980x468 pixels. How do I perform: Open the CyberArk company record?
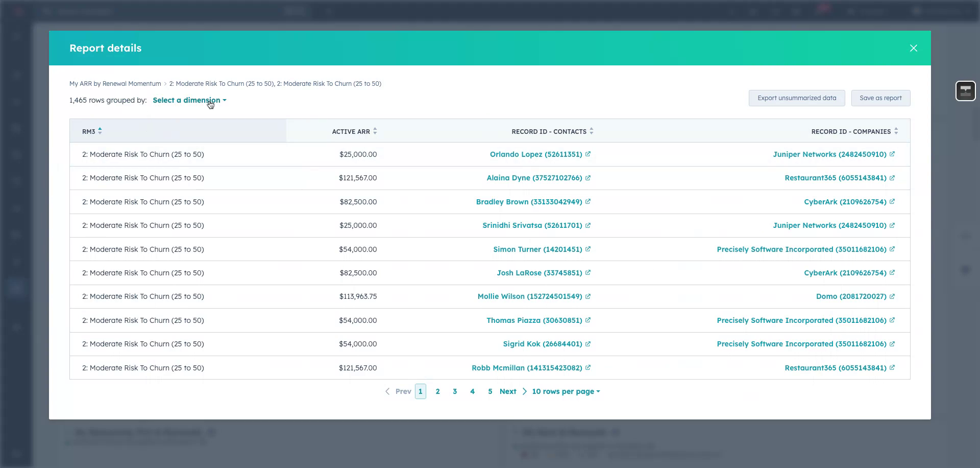click(845, 201)
